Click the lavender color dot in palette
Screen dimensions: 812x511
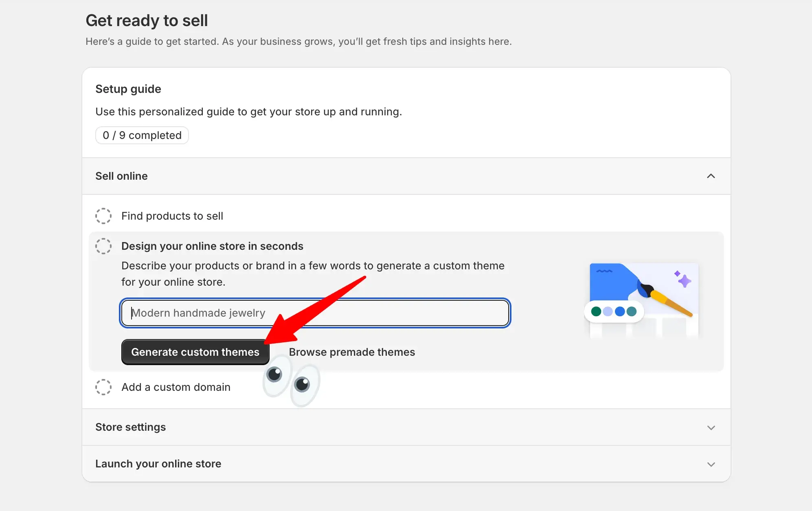(x=608, y=312)
